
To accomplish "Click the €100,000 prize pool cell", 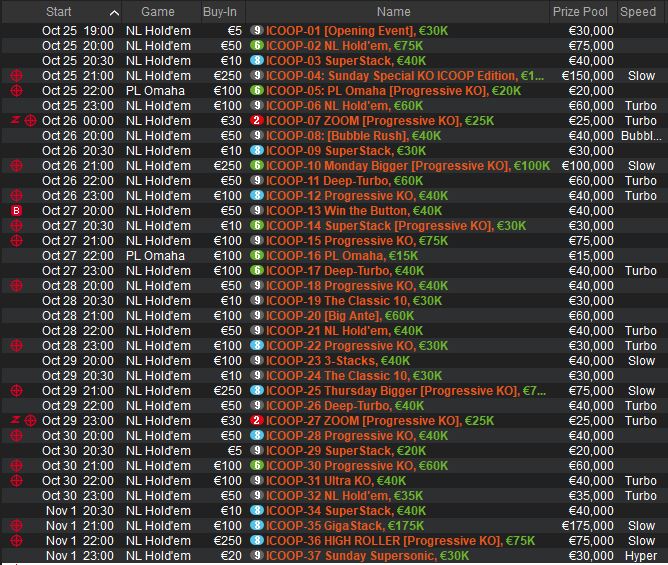I will click(x=588, y=166).
